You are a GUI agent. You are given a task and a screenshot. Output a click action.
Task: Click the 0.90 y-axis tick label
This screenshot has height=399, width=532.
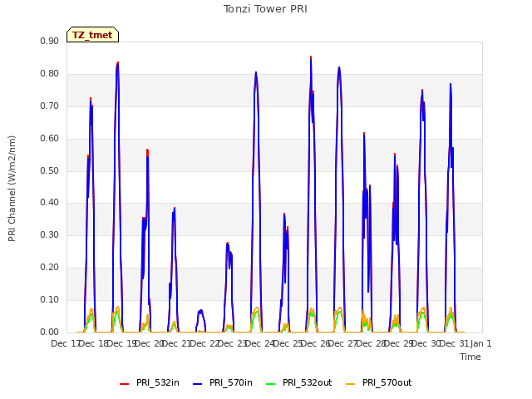point(49,41)
